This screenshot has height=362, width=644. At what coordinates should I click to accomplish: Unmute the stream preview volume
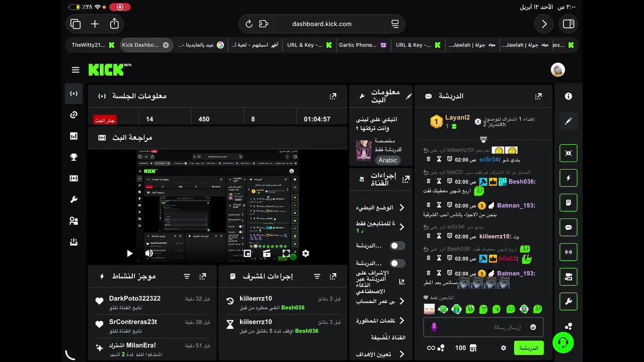coord(149,253)
